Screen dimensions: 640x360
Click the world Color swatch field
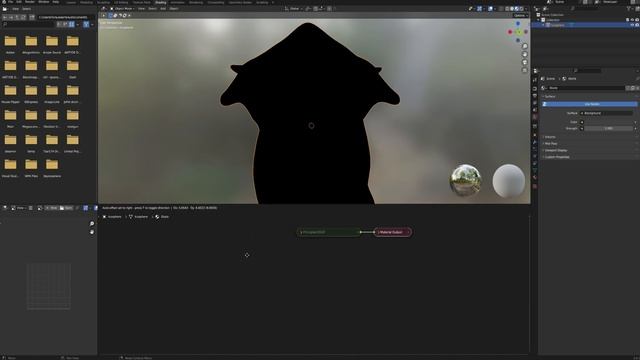pyautogui.click(x=608, y=122)
